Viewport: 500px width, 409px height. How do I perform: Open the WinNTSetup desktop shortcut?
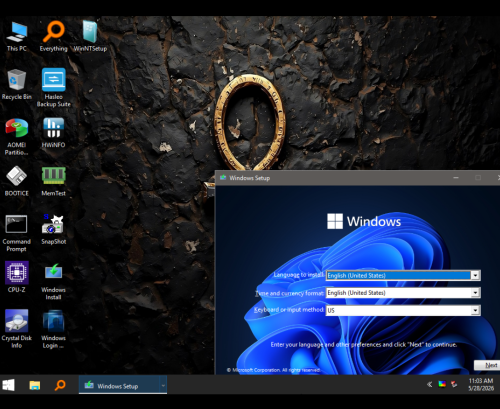coord(90,36)
